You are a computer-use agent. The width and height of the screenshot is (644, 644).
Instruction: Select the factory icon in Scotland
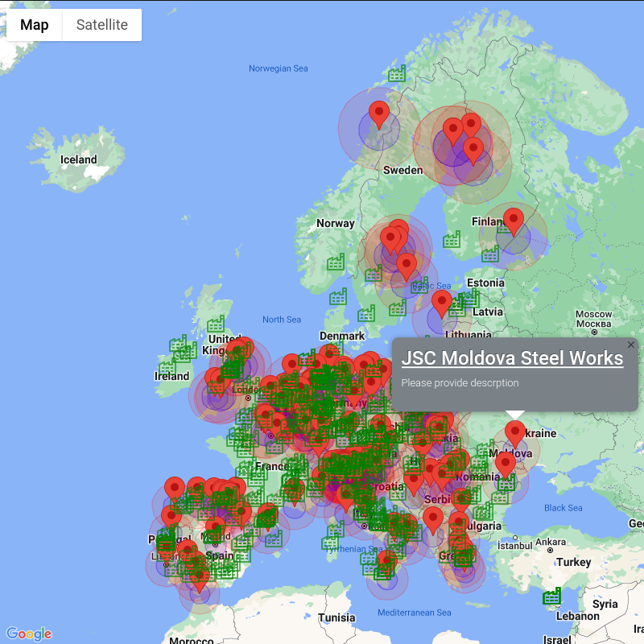[216, 324]
